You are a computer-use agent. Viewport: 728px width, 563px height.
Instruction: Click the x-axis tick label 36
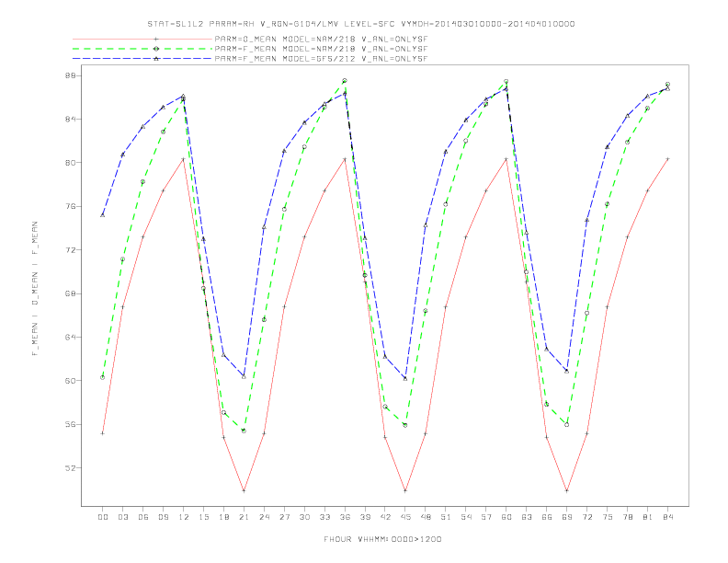point(345,517)
